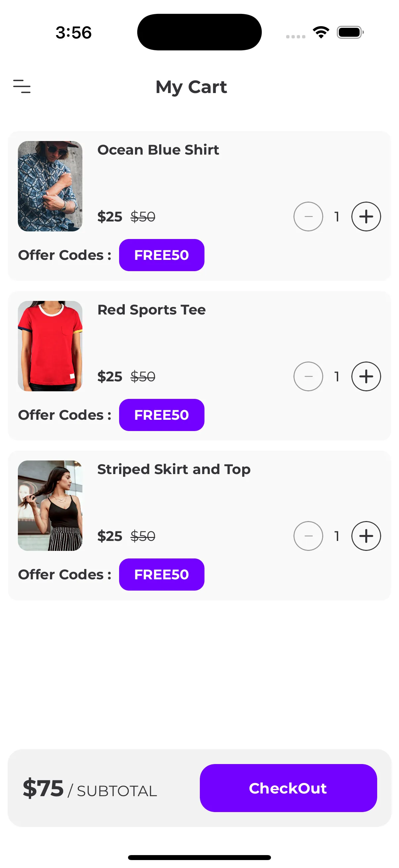399x868 pixels.
Task: View Striped Skirt and Top product photo
Action: pos(50,506)
